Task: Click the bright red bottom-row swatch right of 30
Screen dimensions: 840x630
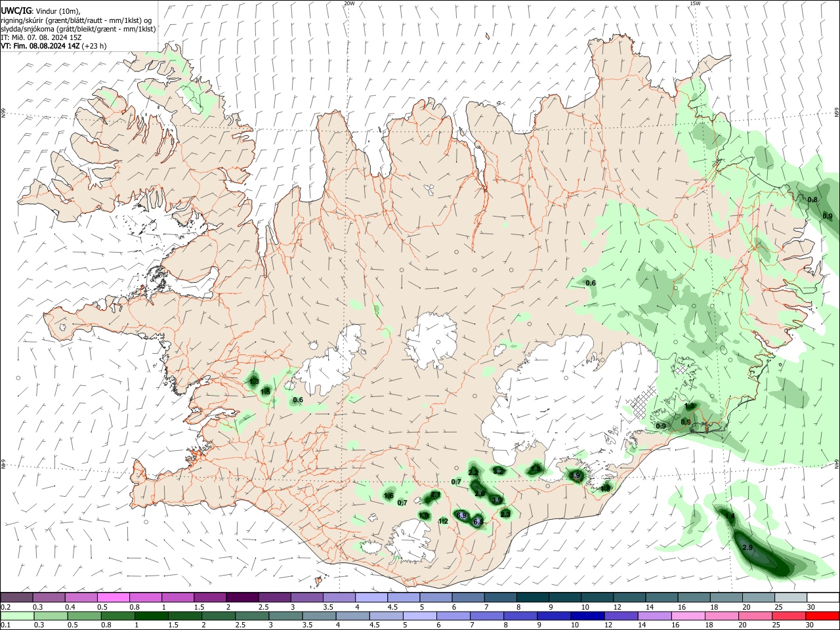Action: [822, 616]
